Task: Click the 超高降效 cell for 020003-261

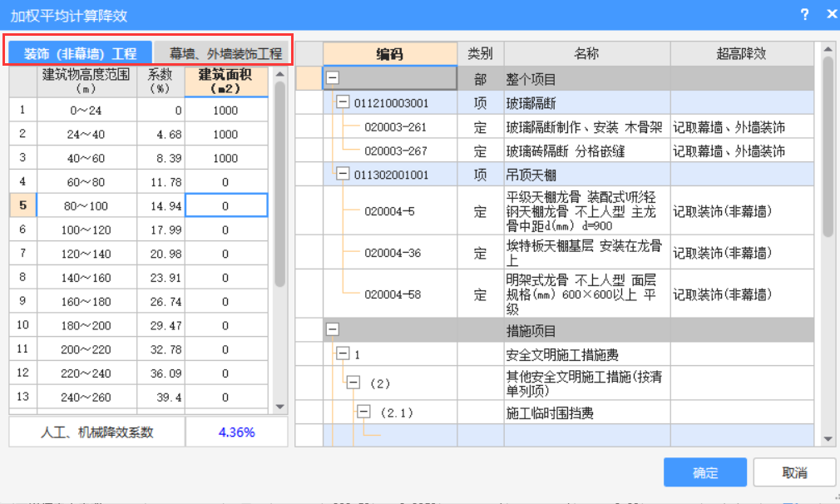Action: tap(739, 127)
